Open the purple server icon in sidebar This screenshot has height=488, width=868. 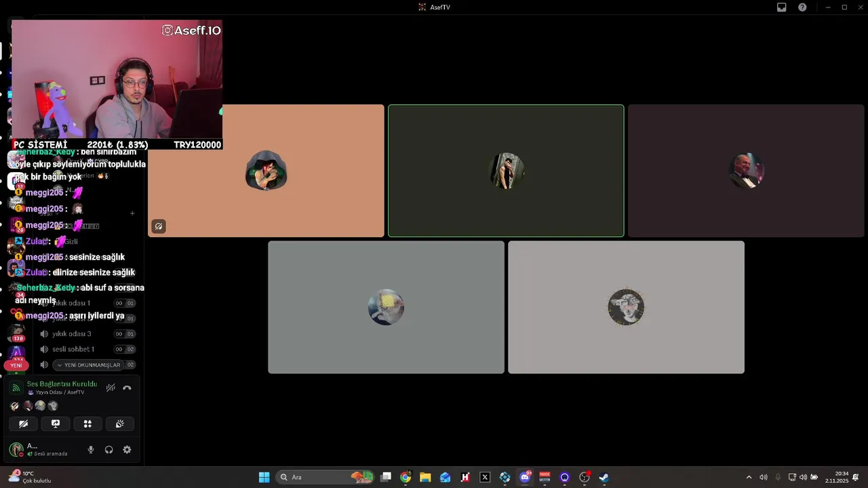17,353
